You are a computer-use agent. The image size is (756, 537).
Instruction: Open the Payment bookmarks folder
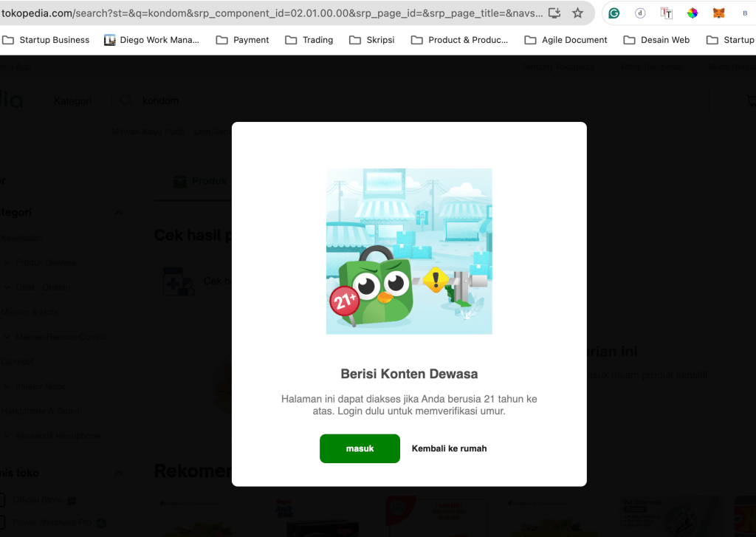point(242,40)
